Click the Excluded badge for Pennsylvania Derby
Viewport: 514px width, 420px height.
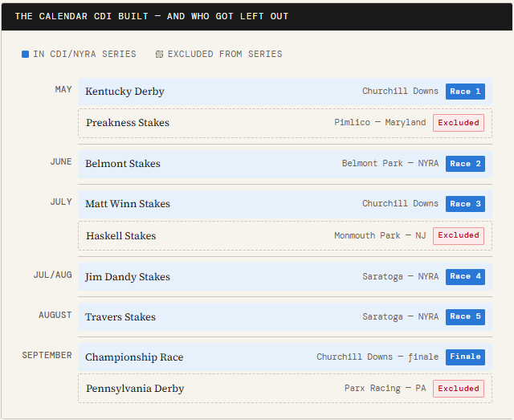click(x=459, y=389)
